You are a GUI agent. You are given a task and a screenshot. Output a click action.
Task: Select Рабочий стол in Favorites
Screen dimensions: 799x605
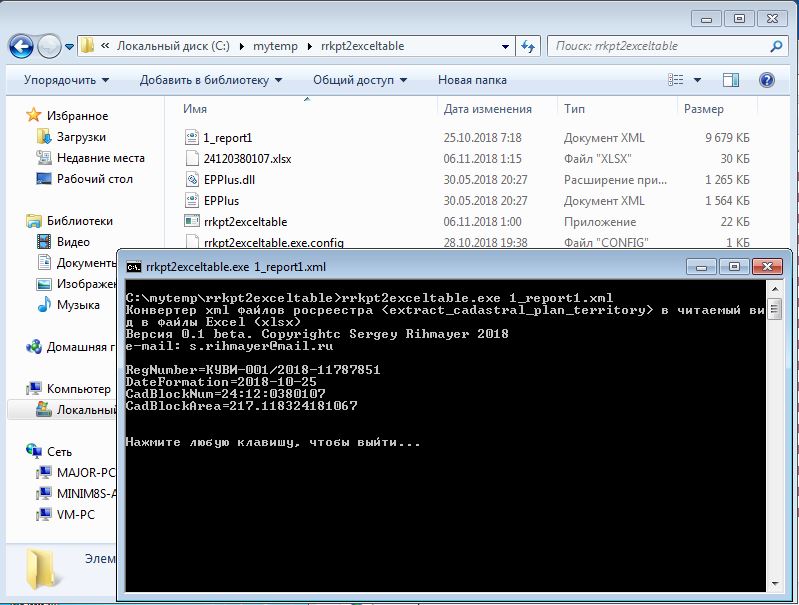coord(94,179)
